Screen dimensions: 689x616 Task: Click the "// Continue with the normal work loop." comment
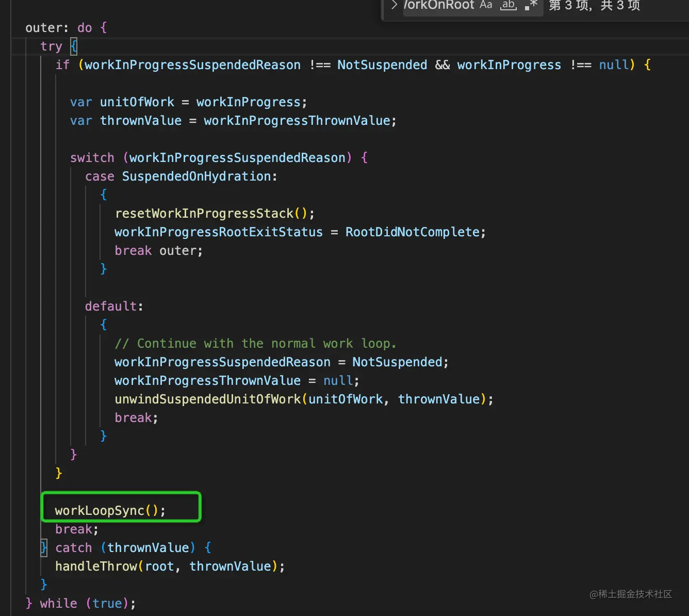tap(255, 344)
